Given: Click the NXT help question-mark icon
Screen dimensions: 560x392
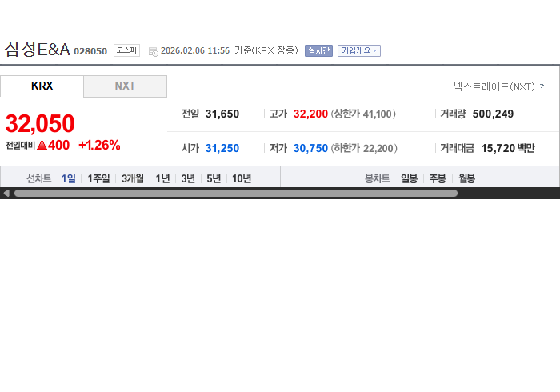Looking at the screenshot, I should pos(542,86).
